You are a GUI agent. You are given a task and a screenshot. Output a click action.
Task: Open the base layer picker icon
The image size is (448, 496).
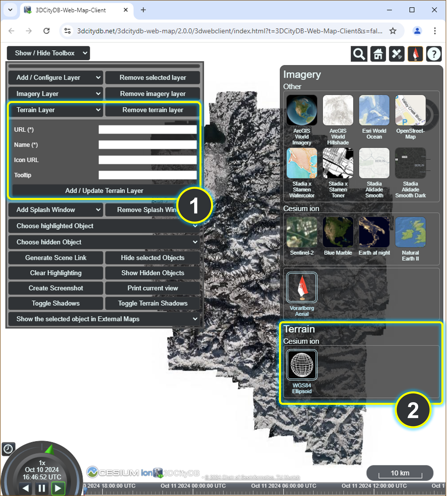pyautogui.click(x=415, y=54)
